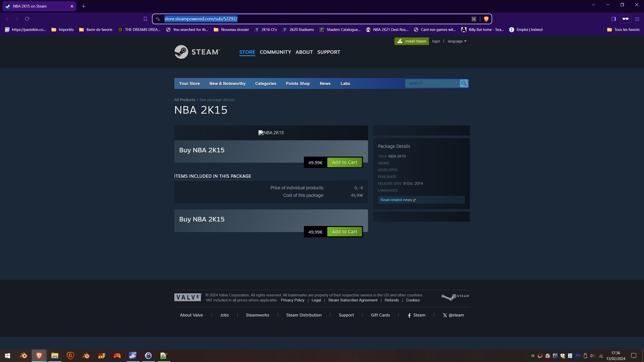Click the broken NBA 2K15 header image

(x=271, y=133)
